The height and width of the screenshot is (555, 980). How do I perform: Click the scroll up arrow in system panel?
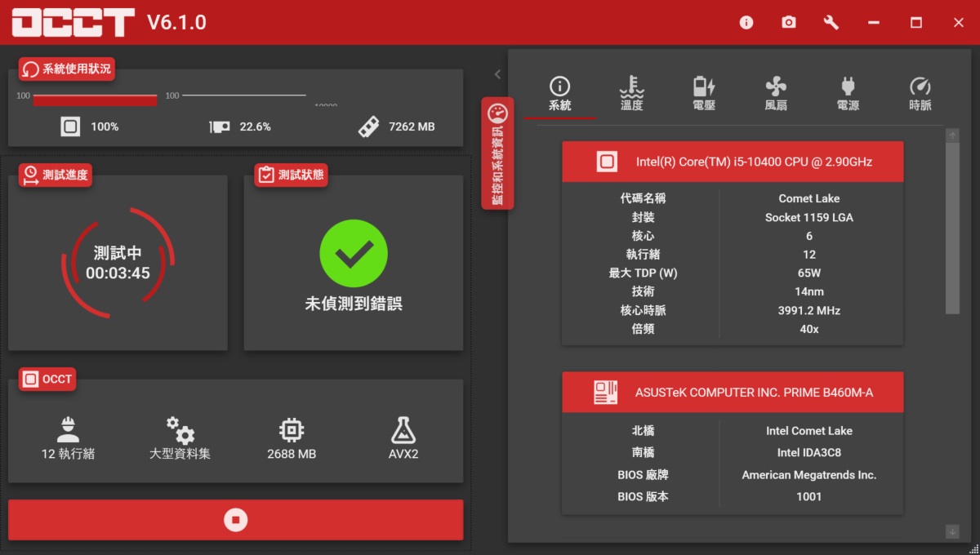click(x=952, y=135)
